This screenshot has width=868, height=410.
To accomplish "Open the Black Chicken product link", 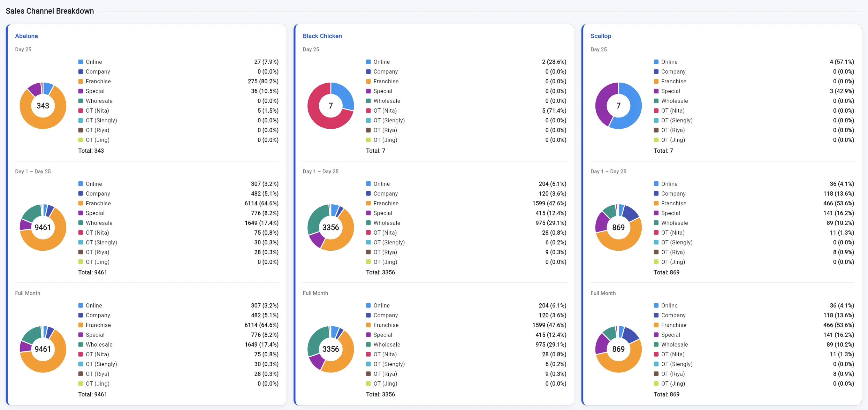I will (322, 36).
